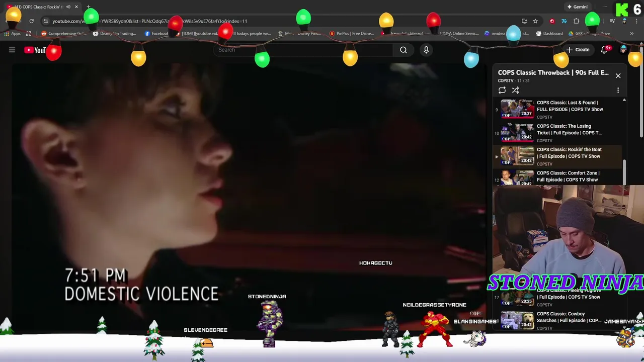Toggle playlist loop in the playlist panel

click(x=502, y=90)
